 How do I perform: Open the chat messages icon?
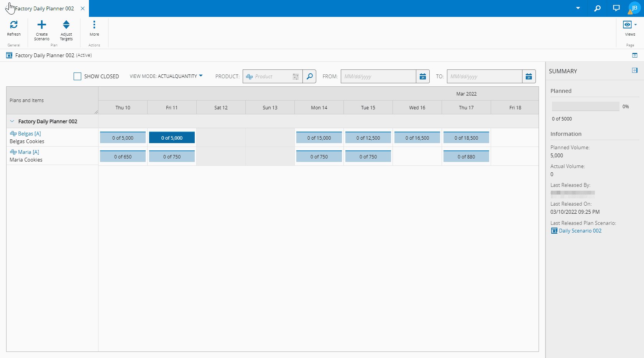[616, 8]
